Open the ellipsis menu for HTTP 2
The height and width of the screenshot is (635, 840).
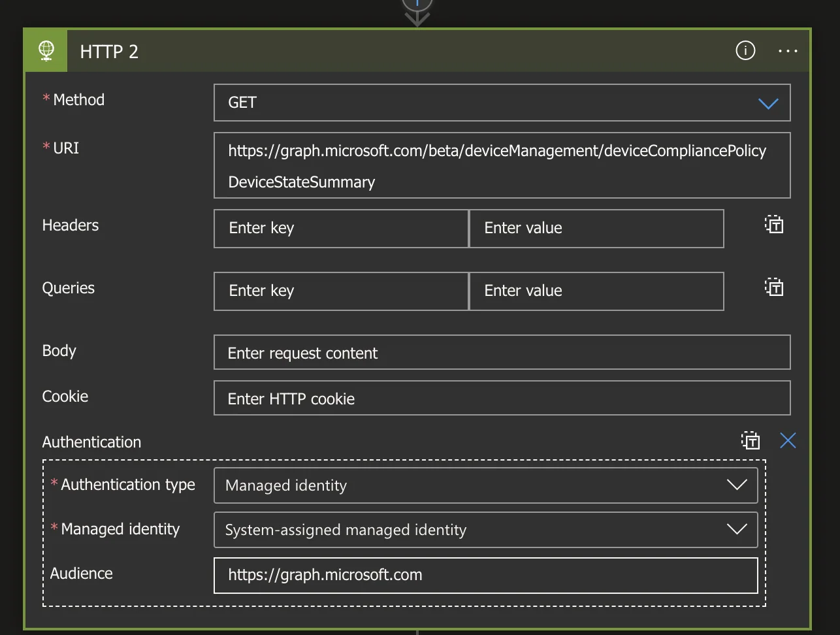[788, 51]
